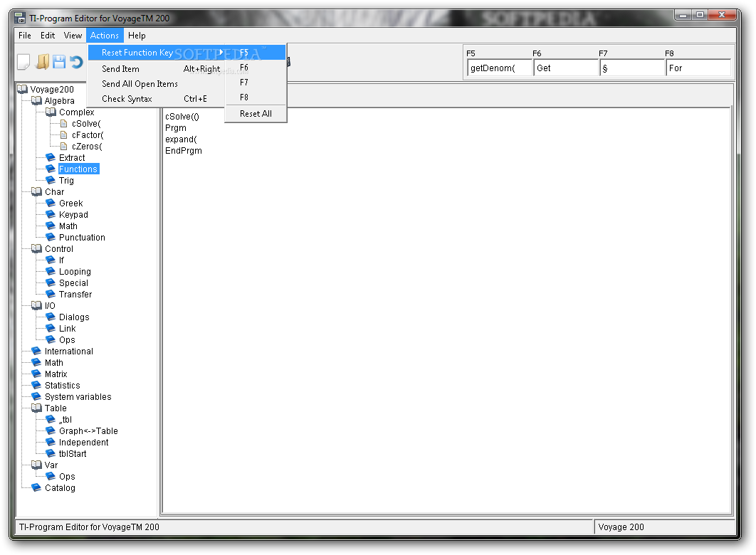Select Ops under the I/O node
This screenshot has width=756, height=555.
[67, 339]
